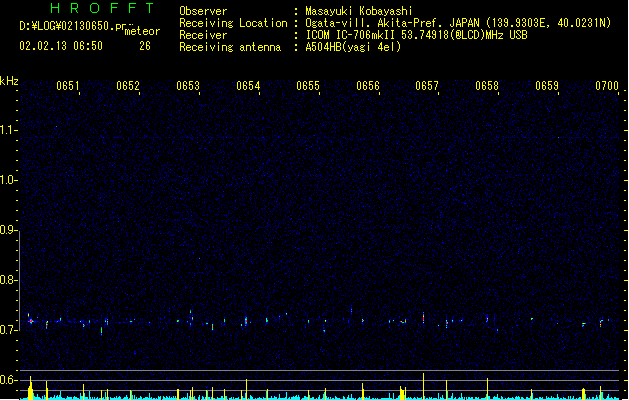Click the Observer field label
Image resolution: width=629 pixels, height=400 pixels.
tap(203, 11)
